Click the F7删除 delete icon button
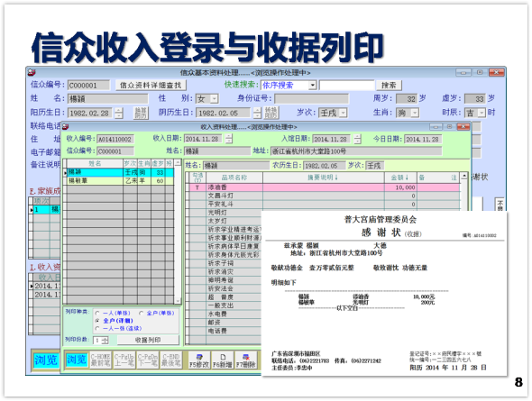The width and height of the screenshot is (532, 401). (x=245, y=360)
